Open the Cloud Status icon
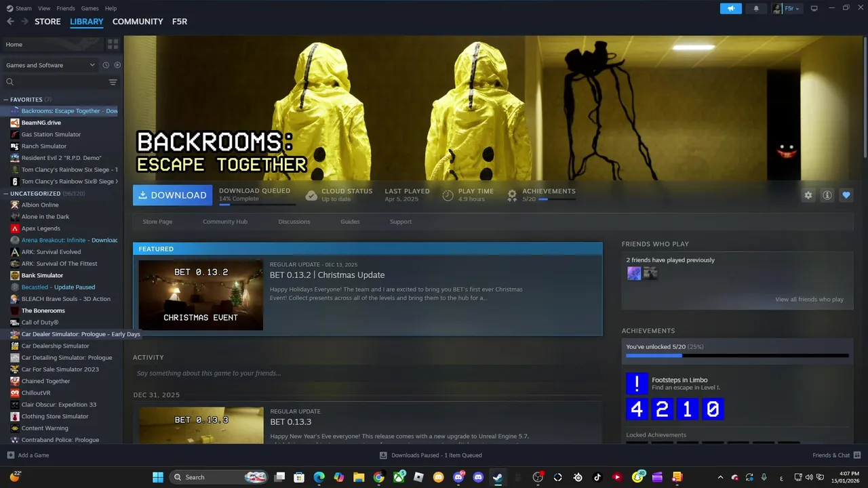 point(311,195)
